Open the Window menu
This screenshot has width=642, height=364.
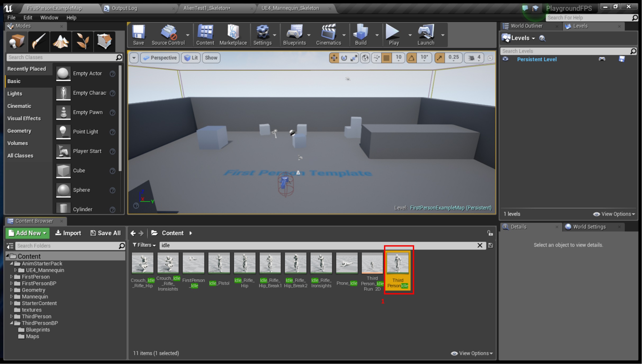coord(49,17)
